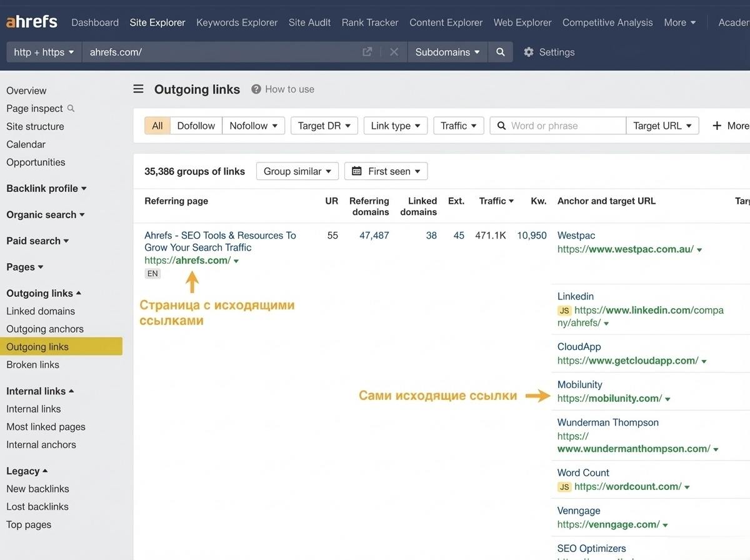The width and height of the screenshot is (750, 560).
Task: Click the open URL in new tab icon
Action: tap(367, 52)
